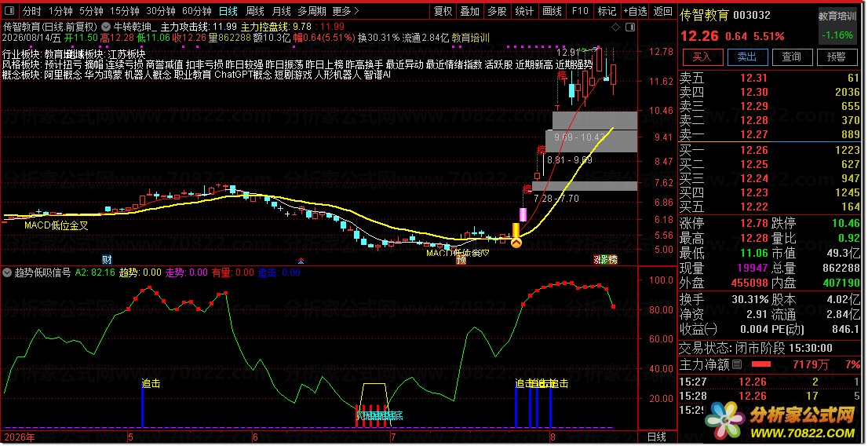This screenshot has height=446, width=868.
Task: Switch to 60分钟 period
Action: coord(196,10)
